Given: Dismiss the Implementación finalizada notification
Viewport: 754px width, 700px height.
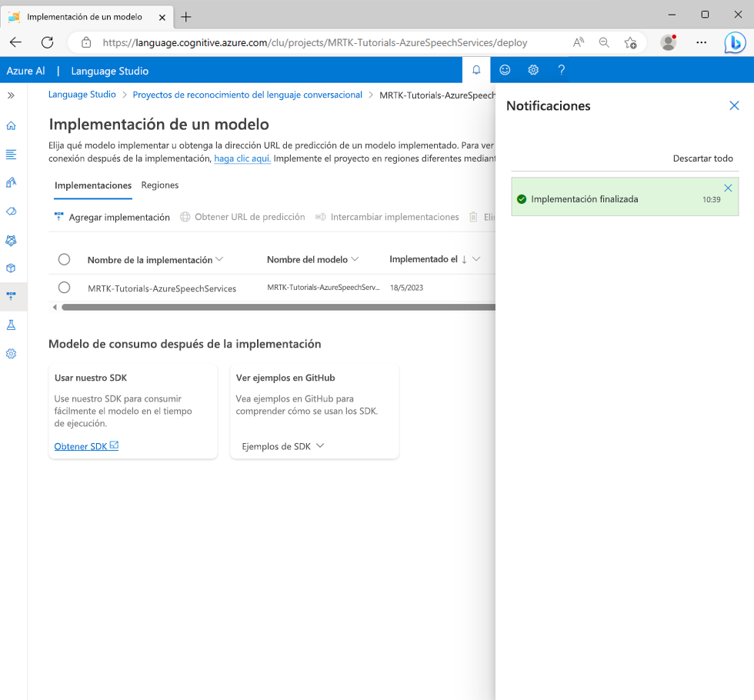Looking at the screenshot, I should tap(728, 188).
